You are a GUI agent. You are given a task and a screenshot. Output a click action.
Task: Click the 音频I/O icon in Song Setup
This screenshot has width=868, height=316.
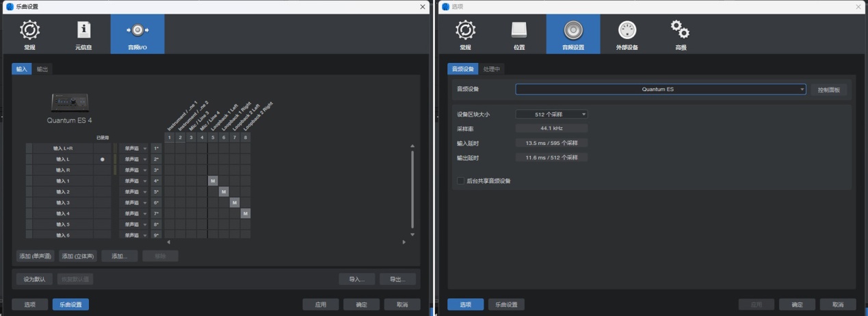click(x=137, y=30)
